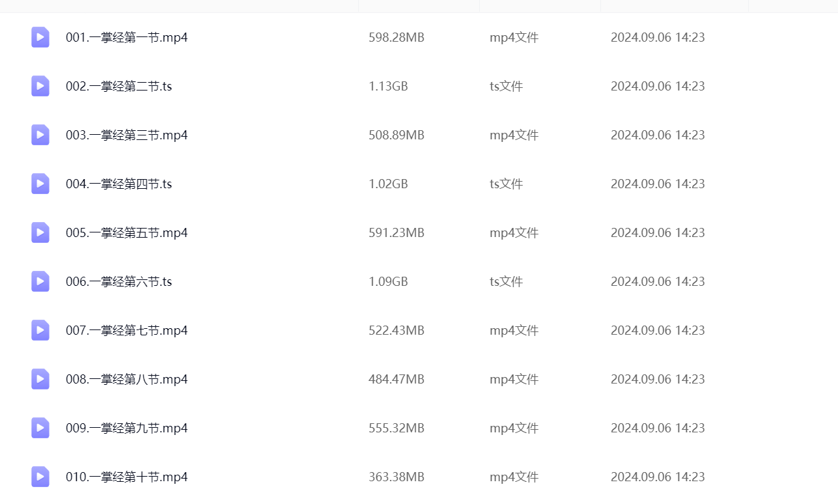Viewport: 838px width, 504px height.
Task: Click the video icon for 010.一掌经第十节.mp4
Action: (40, 477)
